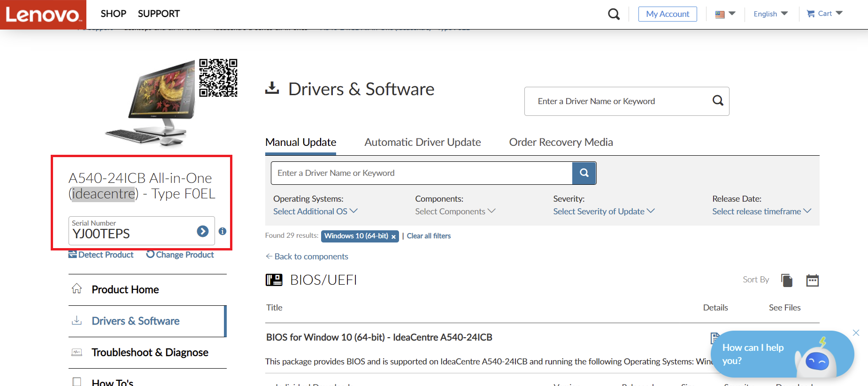Click the header search magnifier icon
This screenshot has width=868, height=386.
click(614, 14)
